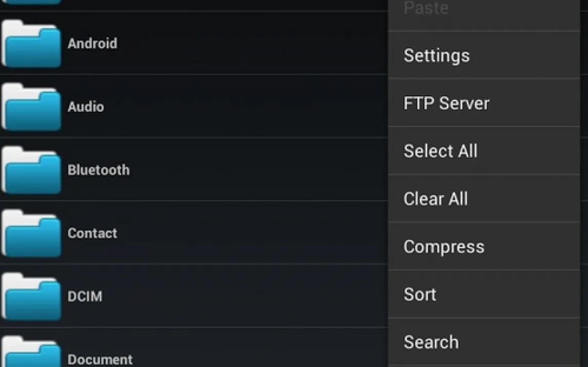Click the Audio folder icon

[x=31, y=107]
